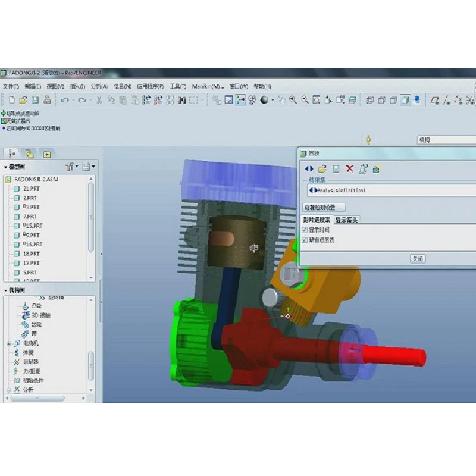Switch to the Display Arrows tab
The width and height of the screenshot is (476, 476).
tap(346, 220)
